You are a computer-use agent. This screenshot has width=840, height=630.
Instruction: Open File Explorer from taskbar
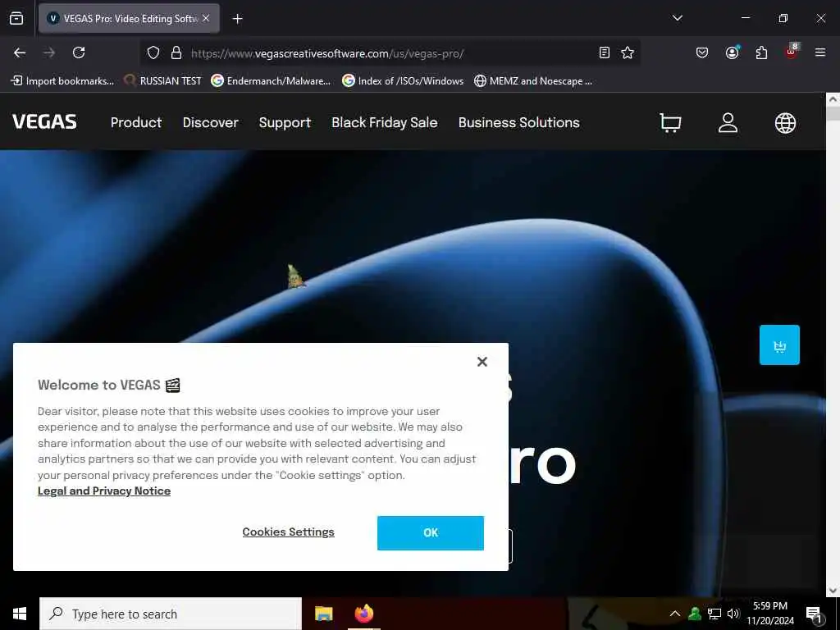(323, 614)
